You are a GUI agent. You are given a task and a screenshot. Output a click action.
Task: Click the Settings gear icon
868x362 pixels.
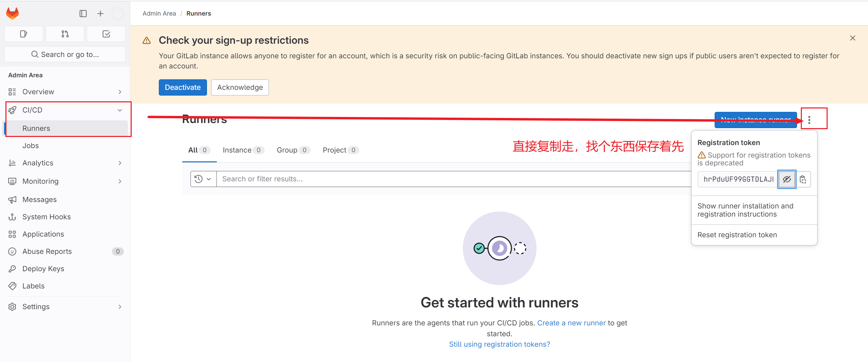click(x=12, y=307)
